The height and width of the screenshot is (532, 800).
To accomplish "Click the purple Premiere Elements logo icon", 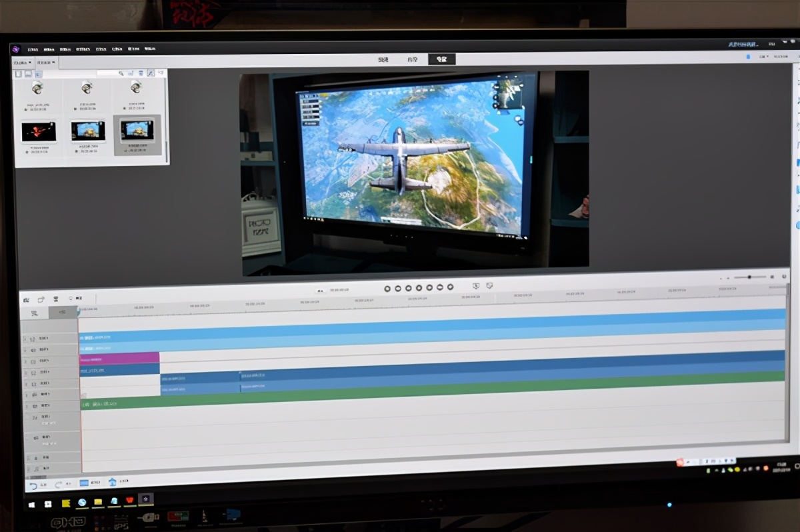I will pos(16,48).
